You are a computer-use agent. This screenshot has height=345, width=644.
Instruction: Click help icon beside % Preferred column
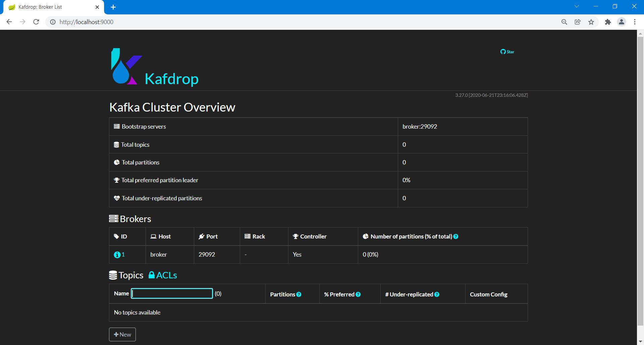point(358,294)
